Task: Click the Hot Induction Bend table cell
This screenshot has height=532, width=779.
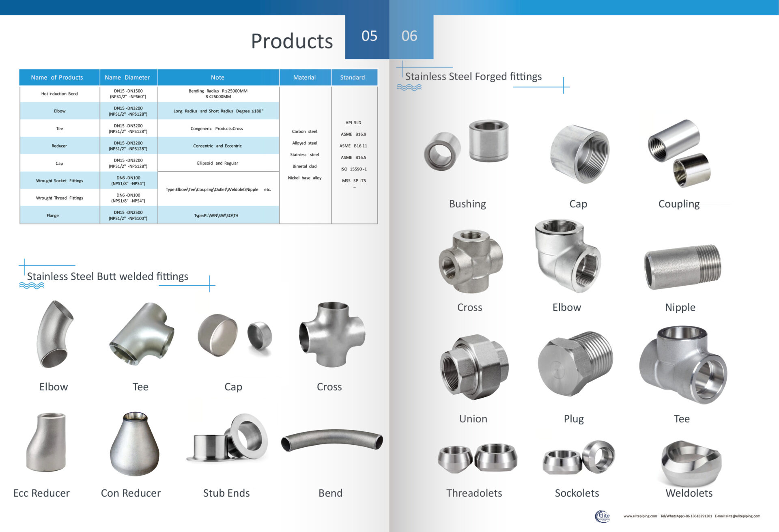Action: click(x=60, y=94)
